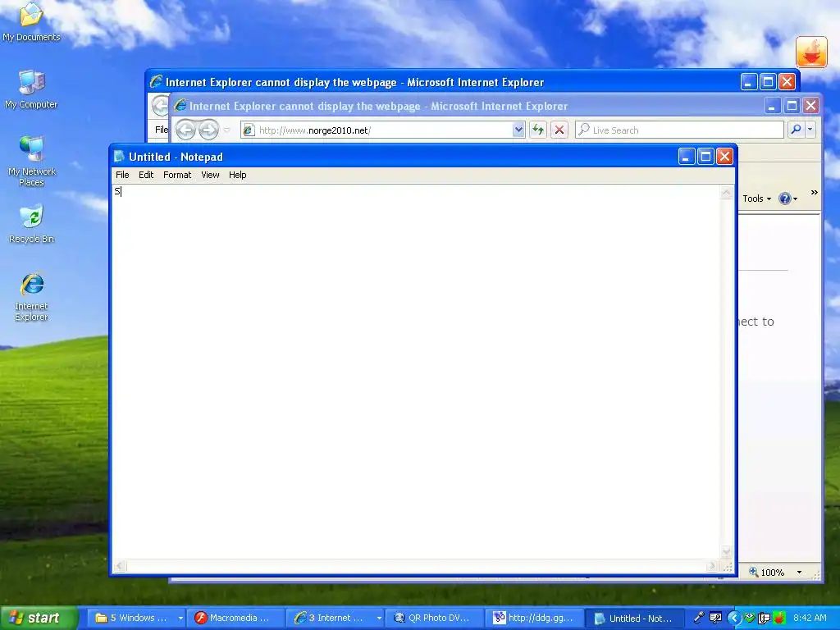This screenshot has width=840, height=630.
Task: Click the Untitled - Notepad taskbar button
Action: click(634, 618)
